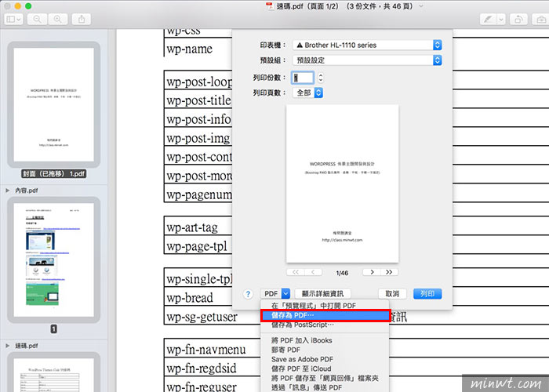This screenshot has width=549, height=392.
Task: Click the 取消 cancel button
Action: click(x=392, y=294)
